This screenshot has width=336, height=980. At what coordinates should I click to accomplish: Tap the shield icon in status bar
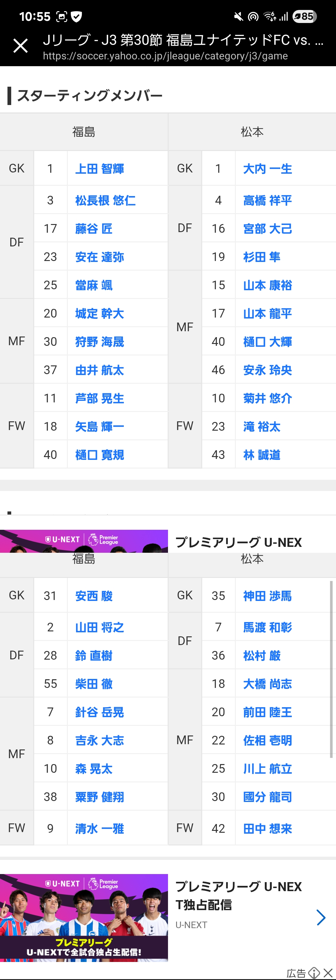pyautogui.click(x=77, y=16)
